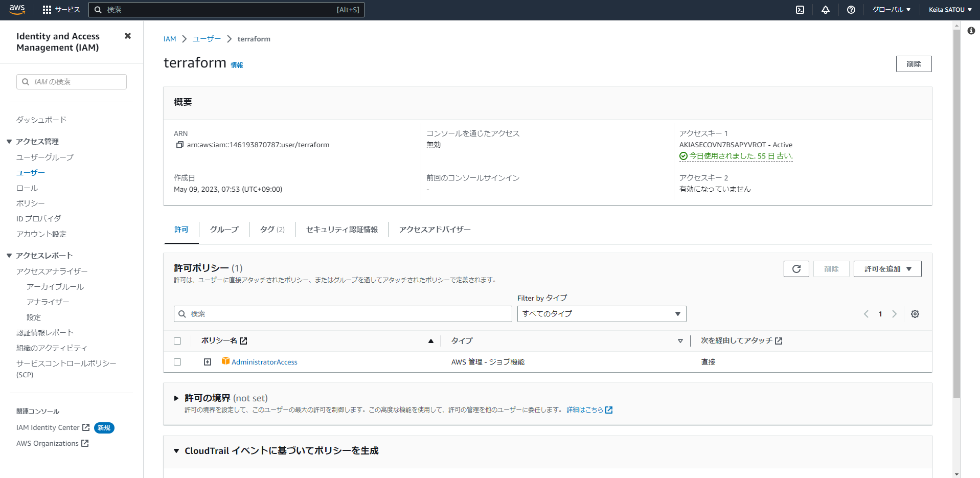Expand the AdministratorAccess policy row

click(x=208, y=362)
